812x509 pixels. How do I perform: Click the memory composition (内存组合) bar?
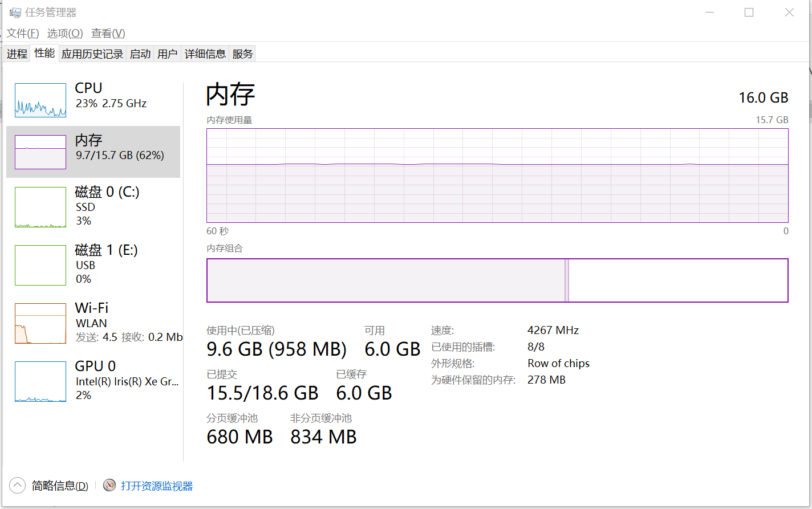tap(497, 280)
